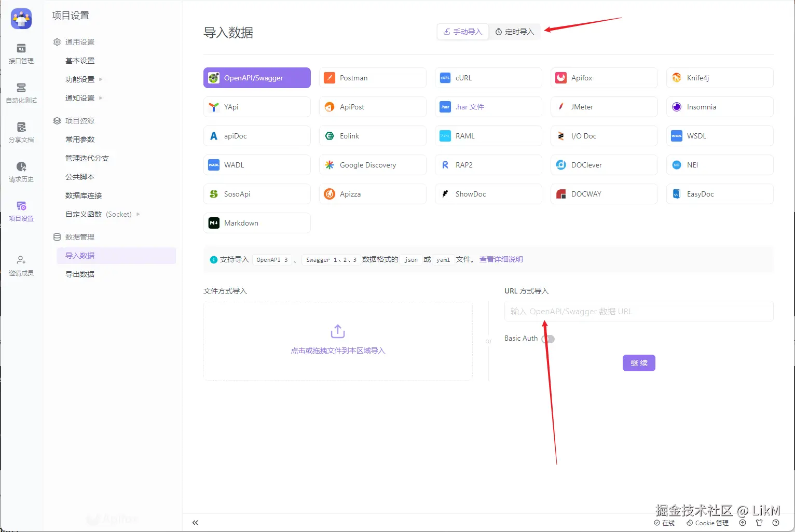The height and width of the screenshot is (532, 795).
Task: Select Apizza import format
Action: tap(373, 194)
